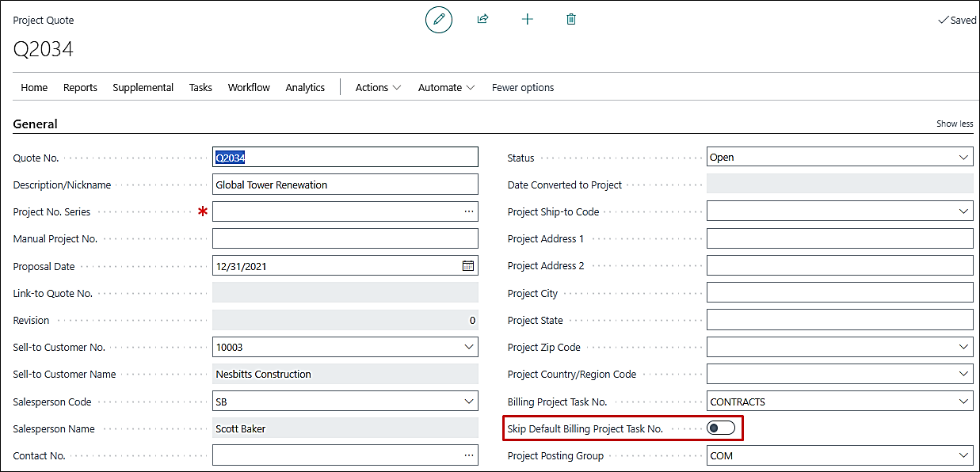
Task: Click the share icon in header
Action: tap(482, 19)
